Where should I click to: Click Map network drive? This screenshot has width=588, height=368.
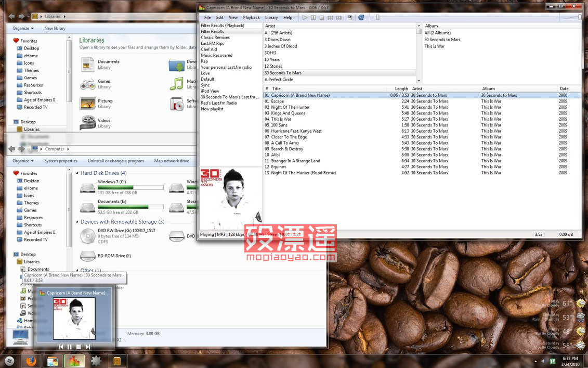pyautogui.click(x=172, y=161)
